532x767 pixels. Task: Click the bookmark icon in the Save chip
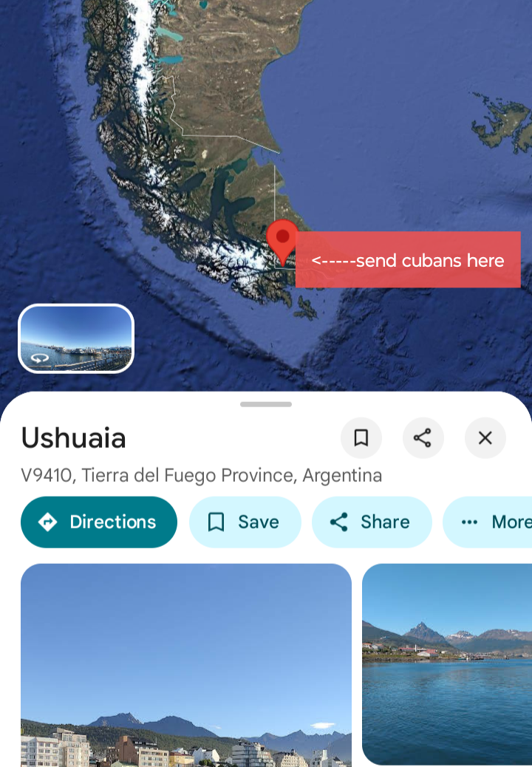click(x=216, y=522)
